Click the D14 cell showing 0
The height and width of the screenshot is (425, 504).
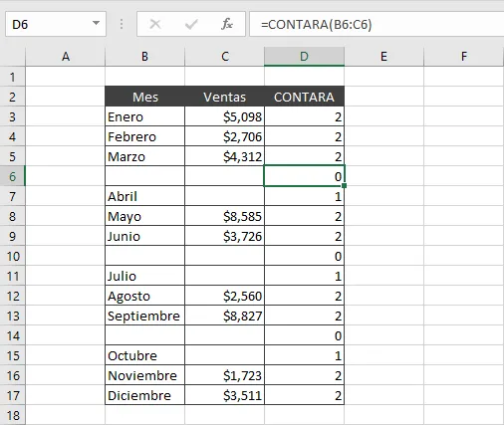[304, 335]
